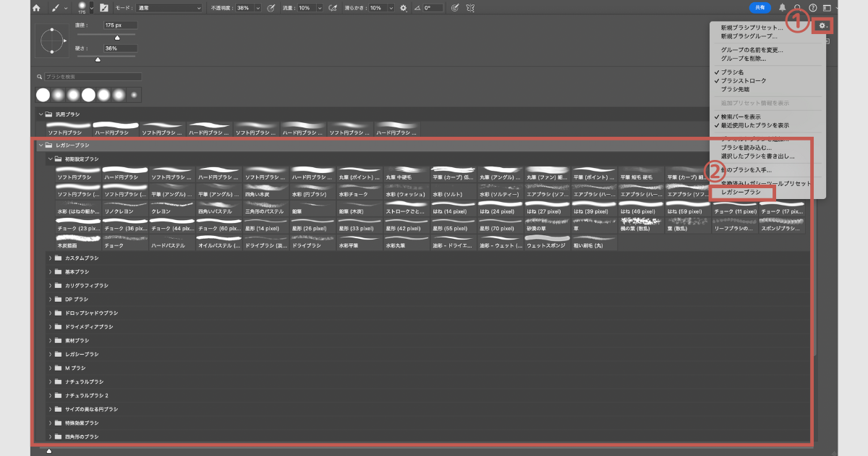
Task: Enable pressure-controlled opacity icon
Action: pos(269,8)
